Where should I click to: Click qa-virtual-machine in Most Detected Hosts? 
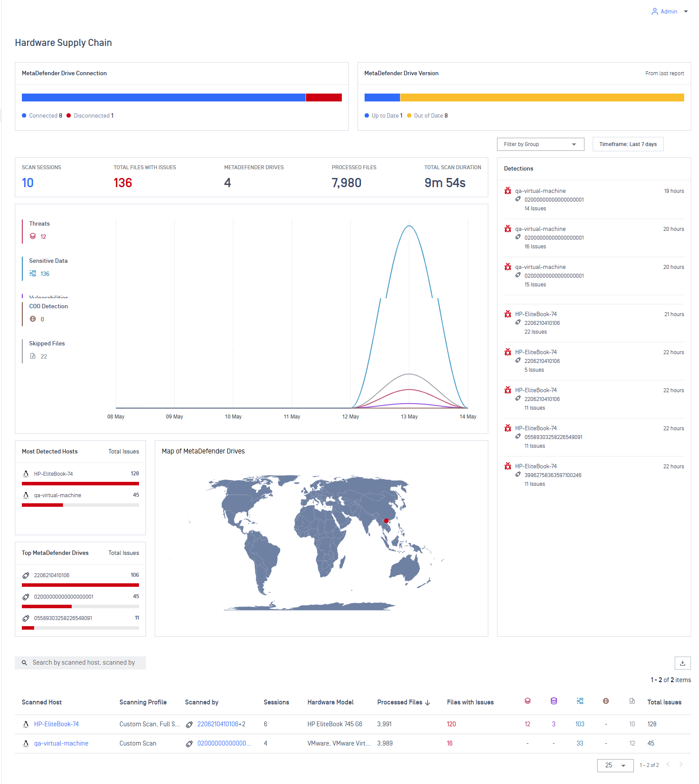[57, 495]
